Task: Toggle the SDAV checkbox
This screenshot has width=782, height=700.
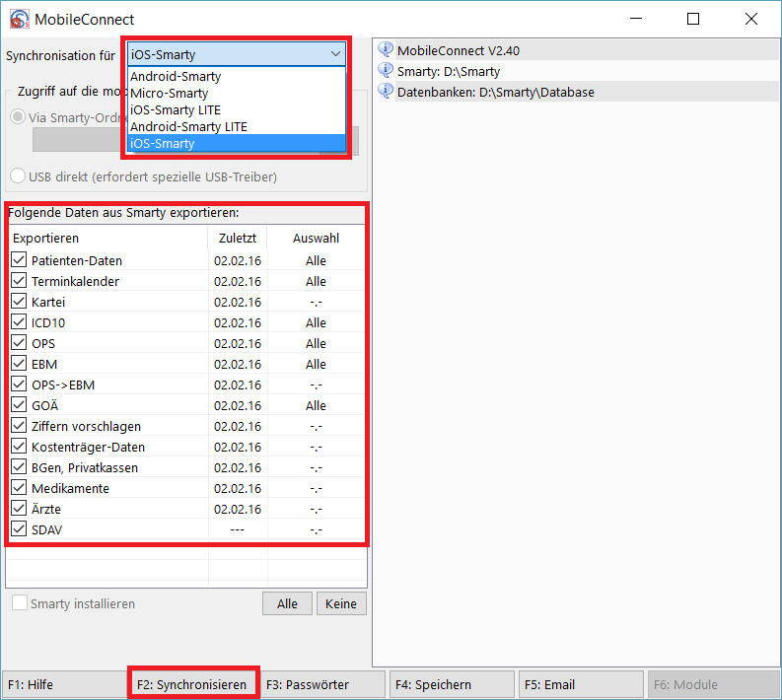Action: click(x=19, y=529)
